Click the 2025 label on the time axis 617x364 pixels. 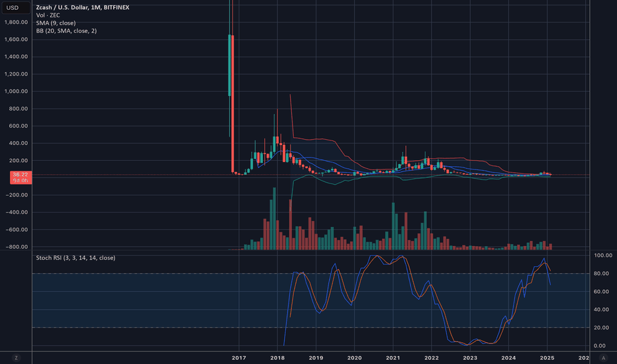(x=547, y=357)
